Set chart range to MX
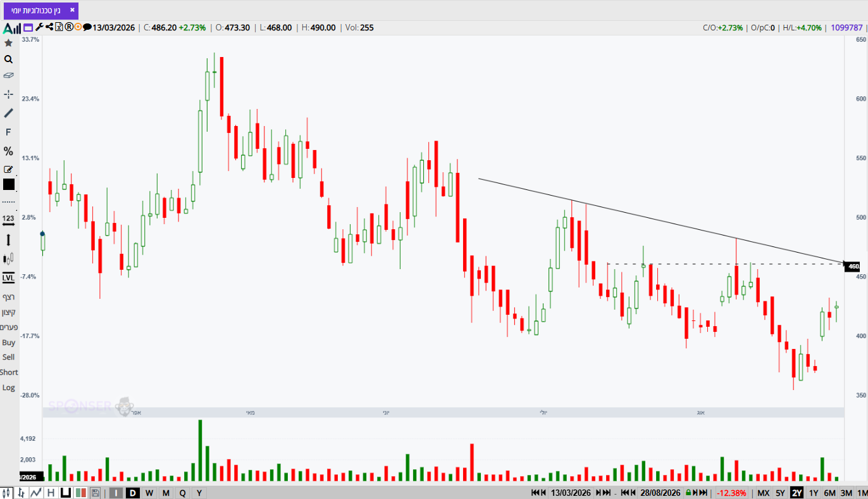Viewport: 868px width, 499px height. tap(764, 493)
